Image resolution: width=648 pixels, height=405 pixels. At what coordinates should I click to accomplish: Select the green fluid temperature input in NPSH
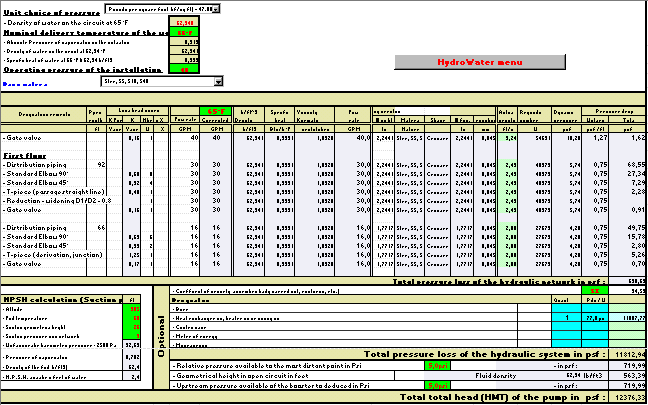[x=132, y=318]
